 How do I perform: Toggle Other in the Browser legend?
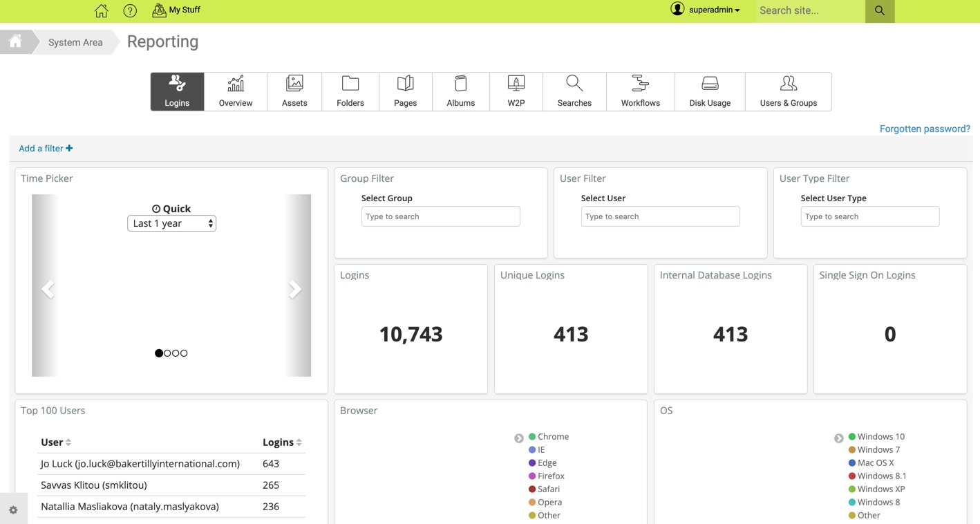pyautogui.click(x=545, y=516)
